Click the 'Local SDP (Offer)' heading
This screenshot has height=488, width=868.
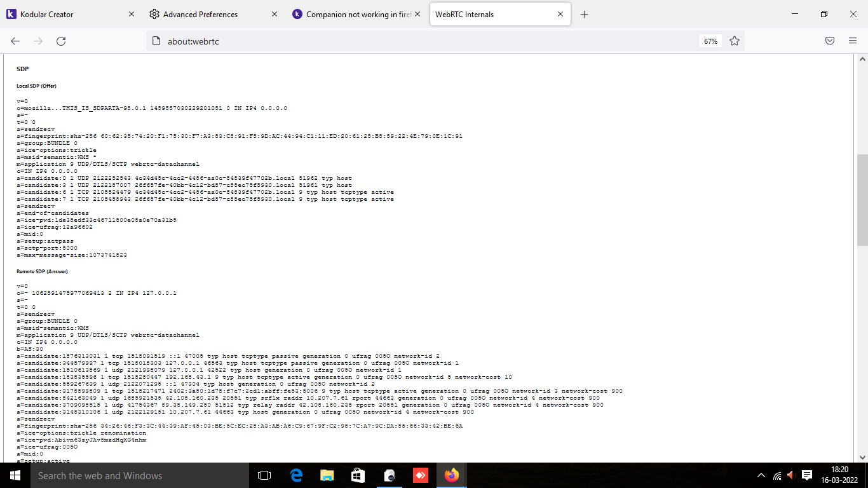[x=37, y=86]
